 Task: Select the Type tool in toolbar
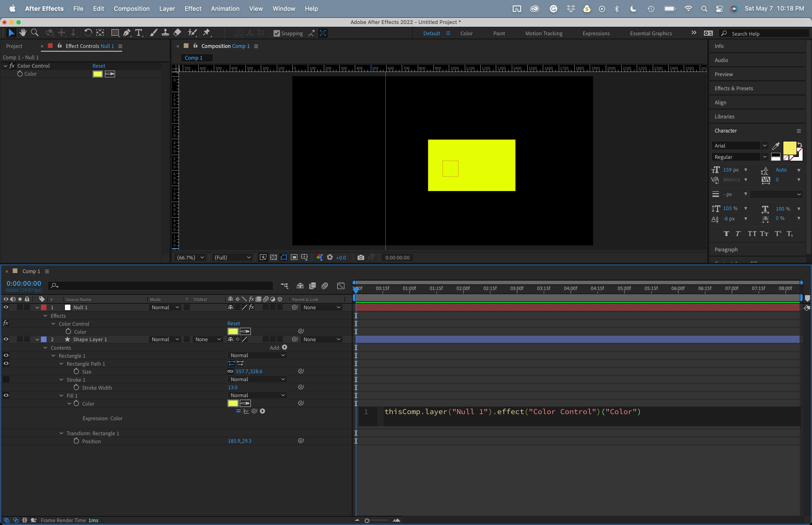point(138,33)
